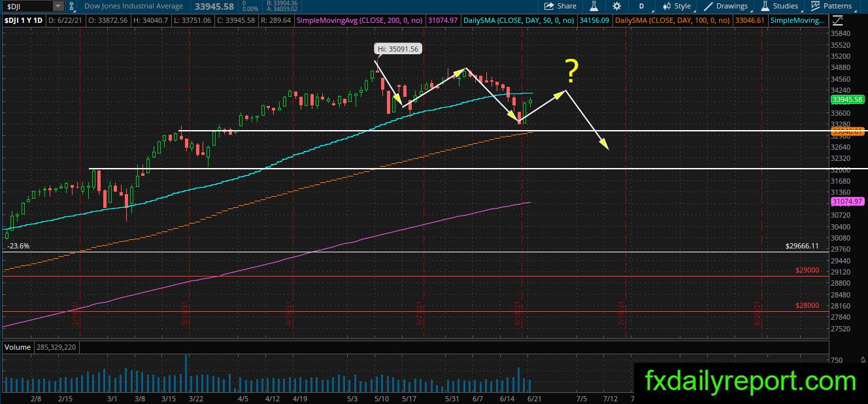
Task: Click the Volume panel label
Action: pyautogui.click(x=17, y=347)
